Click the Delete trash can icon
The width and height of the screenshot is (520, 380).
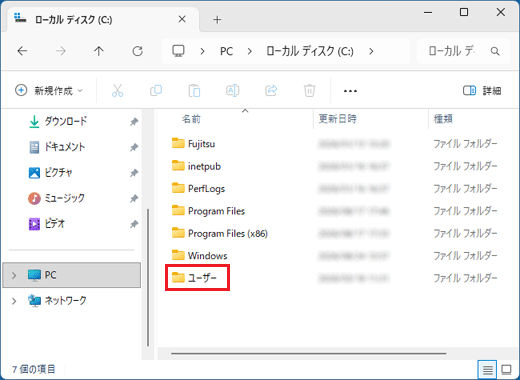[309, 90]
